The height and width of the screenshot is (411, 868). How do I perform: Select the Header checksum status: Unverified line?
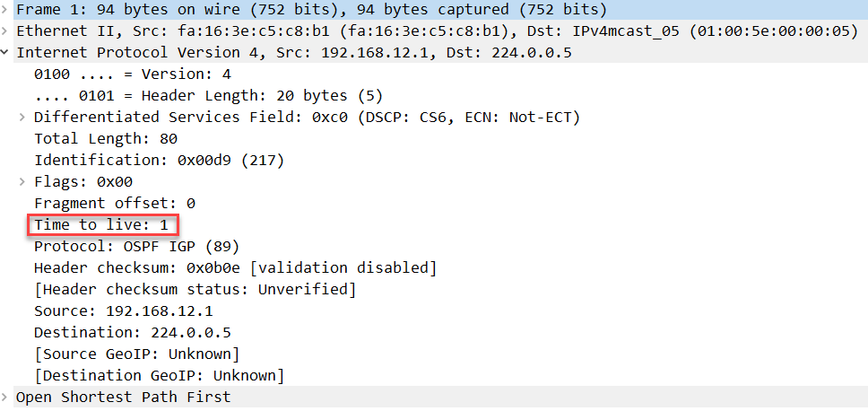tap(195, 289)
